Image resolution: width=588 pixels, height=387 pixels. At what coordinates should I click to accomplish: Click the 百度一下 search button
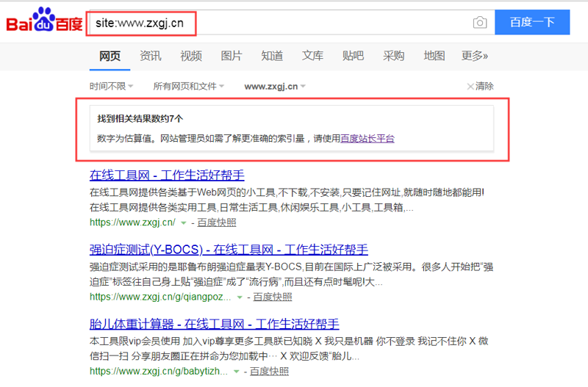click(532, 22)
